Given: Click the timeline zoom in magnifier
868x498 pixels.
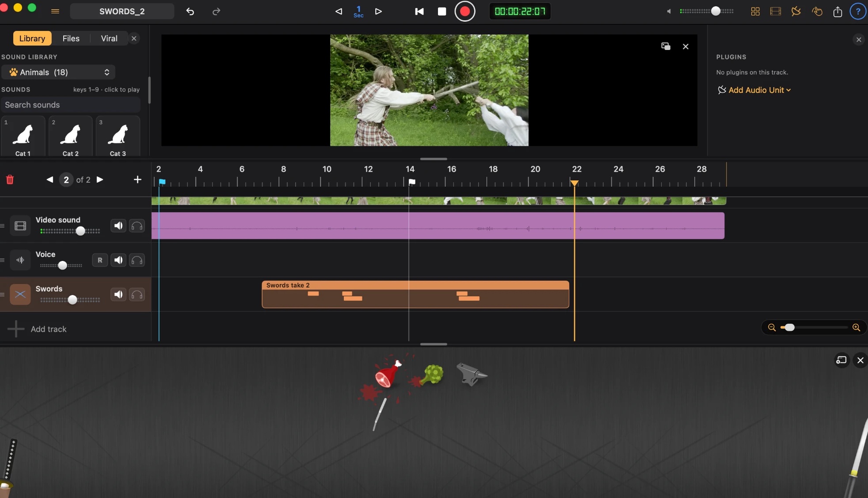Looking at the screenshot, I should click(x=856, y=328).
